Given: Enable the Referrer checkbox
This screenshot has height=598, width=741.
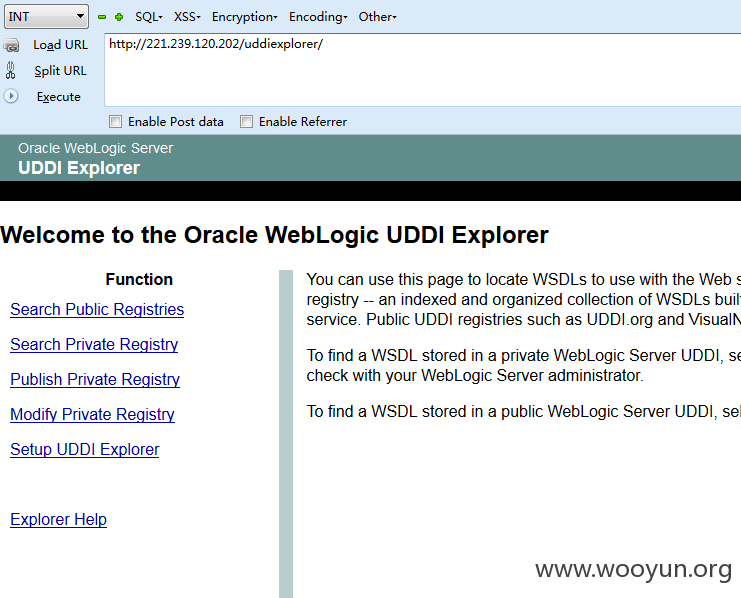Looking at the screenshot, I should (246, 121).
